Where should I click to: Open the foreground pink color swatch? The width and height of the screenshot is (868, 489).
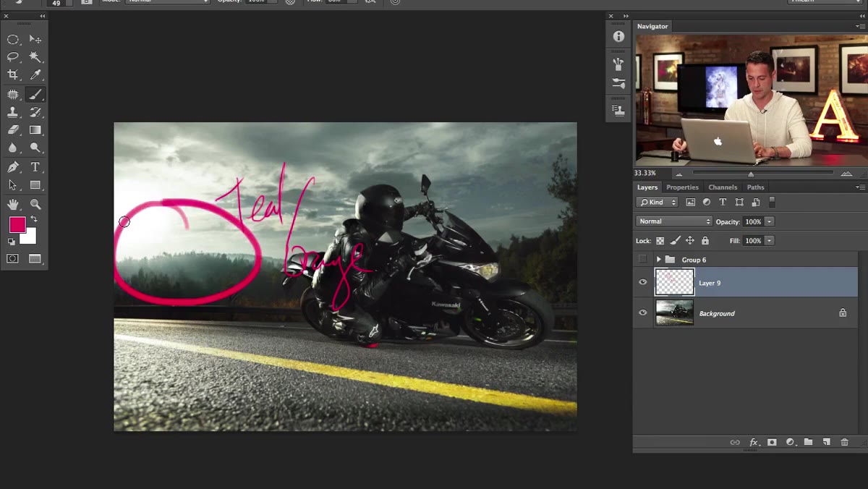point(17,225)
